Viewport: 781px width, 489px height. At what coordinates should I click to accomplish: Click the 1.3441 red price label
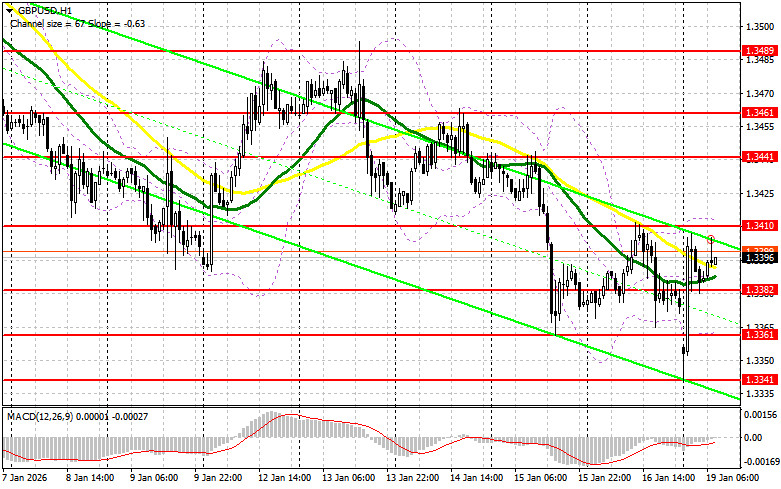click(x=760, y=157)
